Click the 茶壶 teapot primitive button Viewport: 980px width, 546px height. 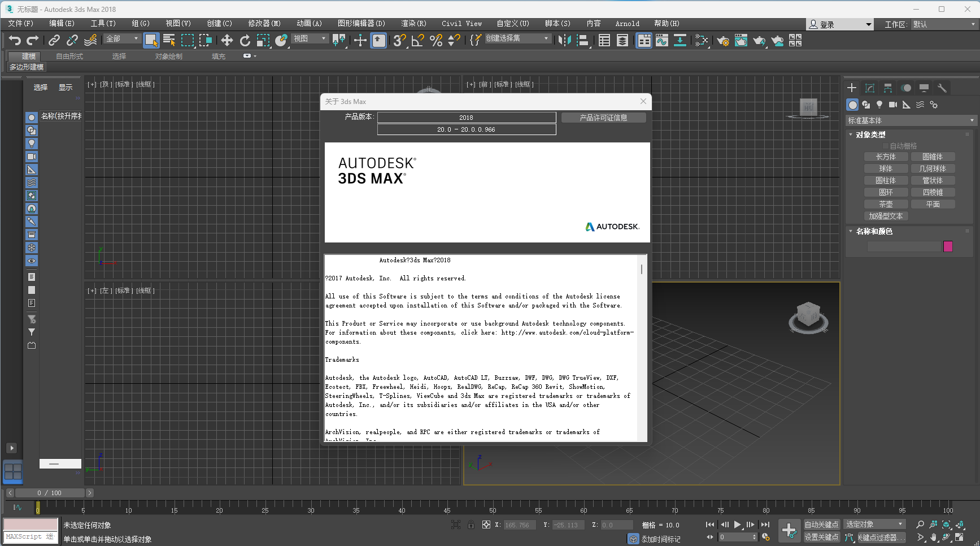coord(886,204)
